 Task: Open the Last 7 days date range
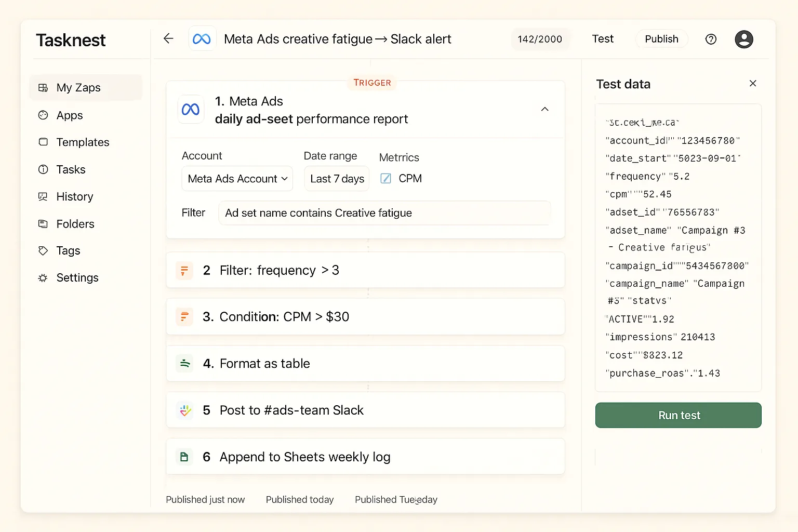[337, 179]
